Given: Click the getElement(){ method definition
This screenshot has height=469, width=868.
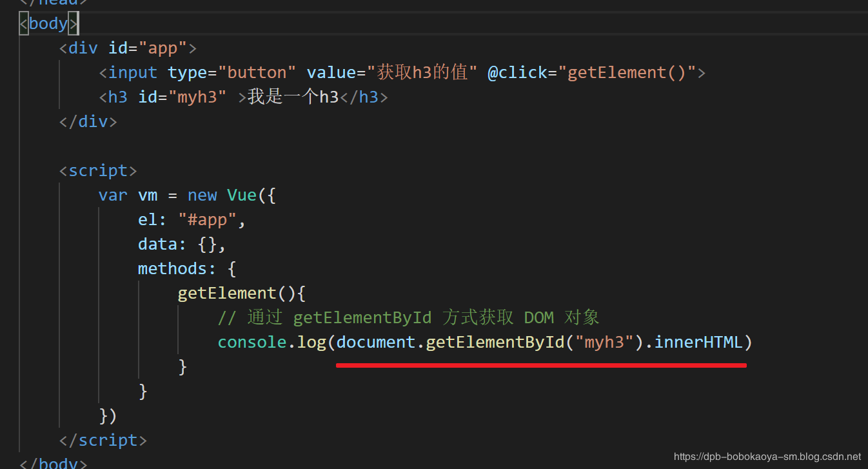Looking at the screenshot, I should (242, 293).
